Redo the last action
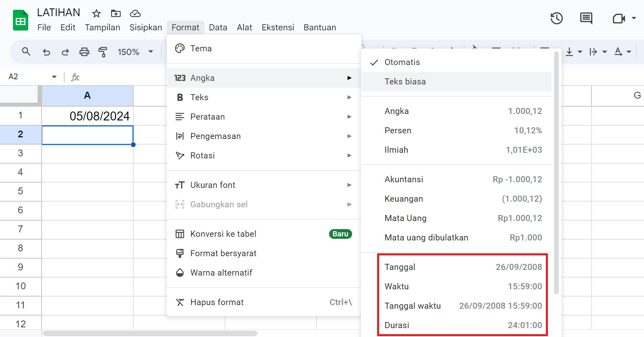The image size is (644, 337). click(x=65, y=52)
